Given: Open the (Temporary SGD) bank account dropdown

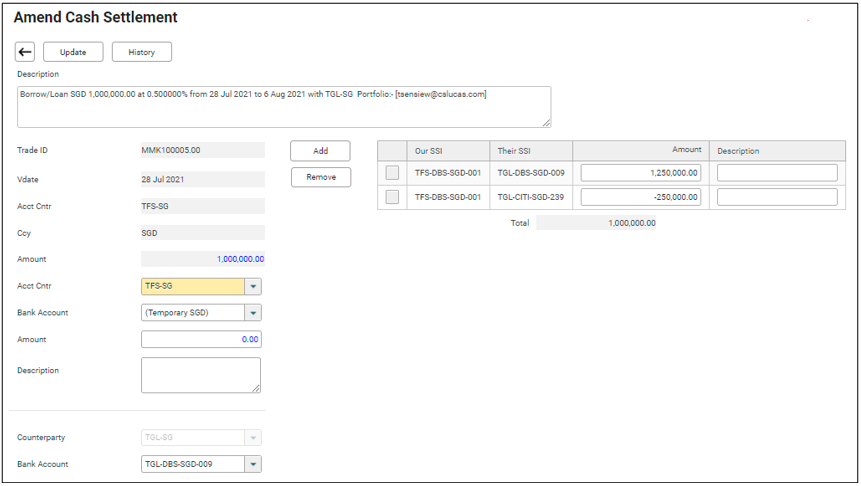Looking at the screenshot, I should (x=253, y=312).
